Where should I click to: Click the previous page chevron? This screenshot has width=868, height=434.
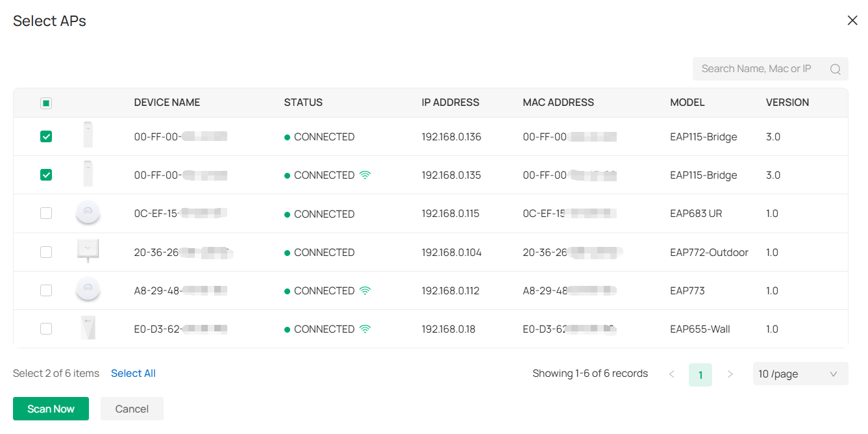pos(671,374)
